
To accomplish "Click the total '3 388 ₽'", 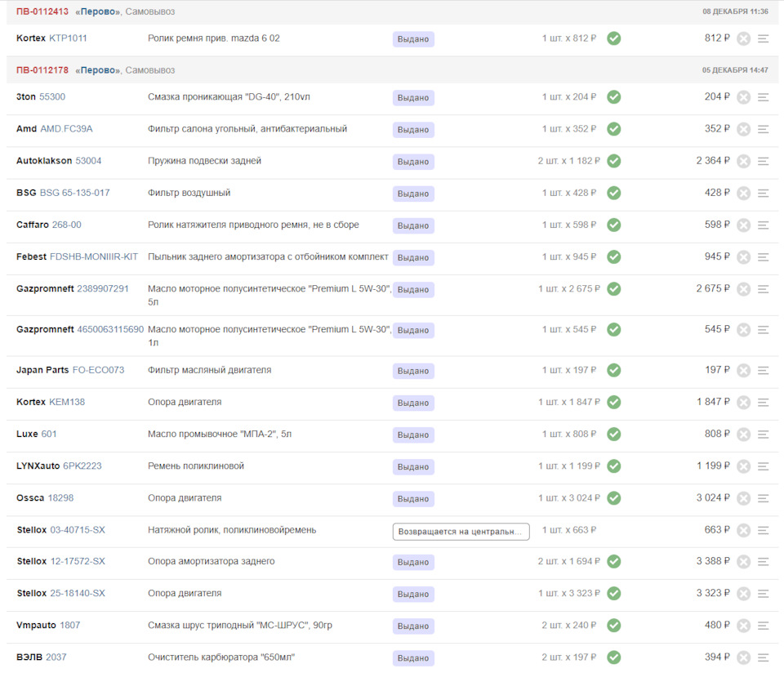I will [713, 561].
